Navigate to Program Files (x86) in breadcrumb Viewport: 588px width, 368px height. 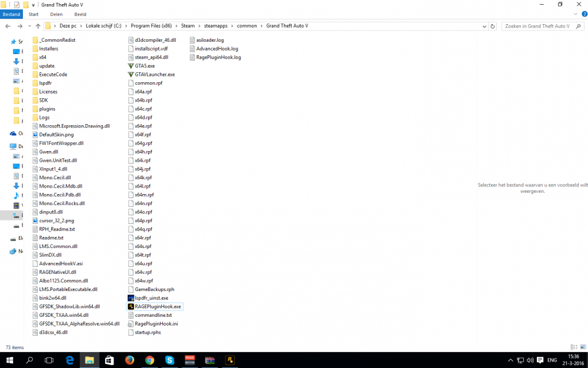pos(151,26)
